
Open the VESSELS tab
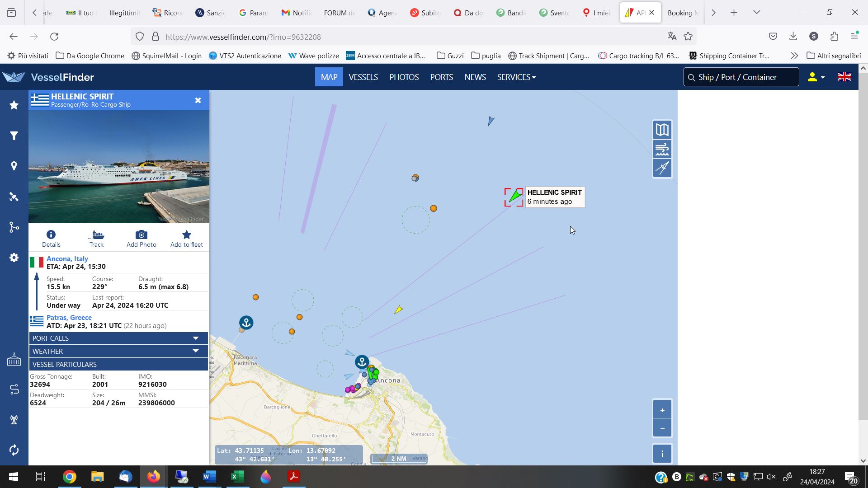[363, 77]
